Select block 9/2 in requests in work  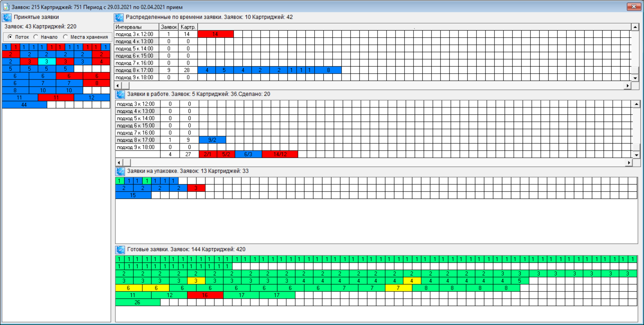(212, 140)
